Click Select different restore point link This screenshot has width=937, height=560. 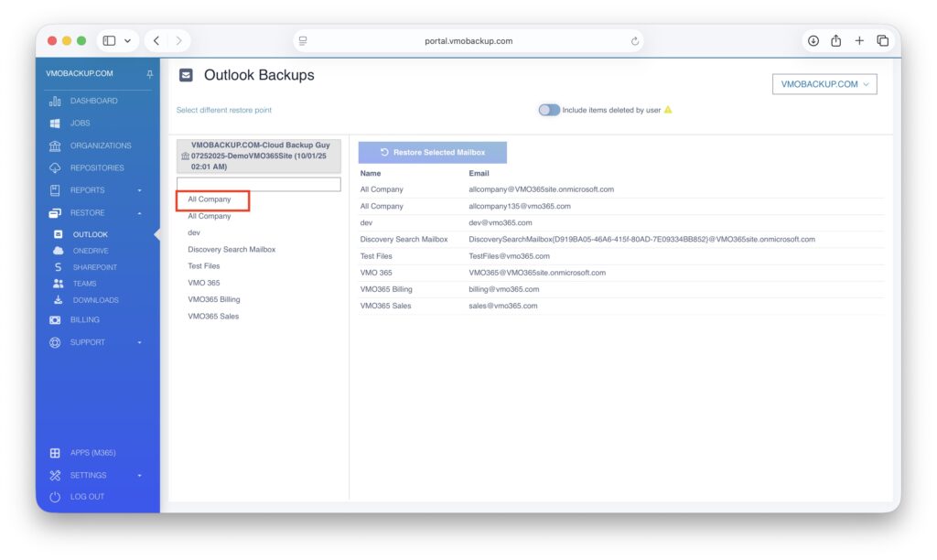click(223, 111)
